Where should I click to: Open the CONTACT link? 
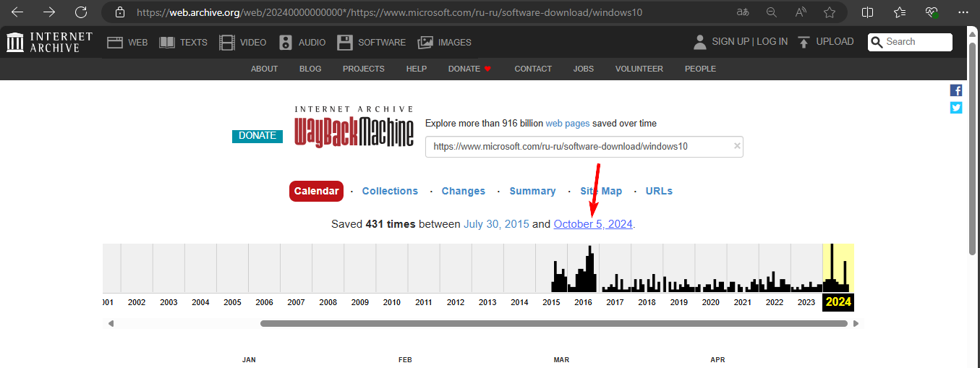[x=533, y=69]
